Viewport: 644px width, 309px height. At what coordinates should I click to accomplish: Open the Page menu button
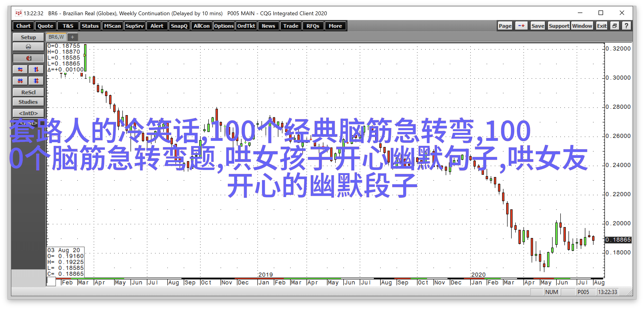click(505, 26)
